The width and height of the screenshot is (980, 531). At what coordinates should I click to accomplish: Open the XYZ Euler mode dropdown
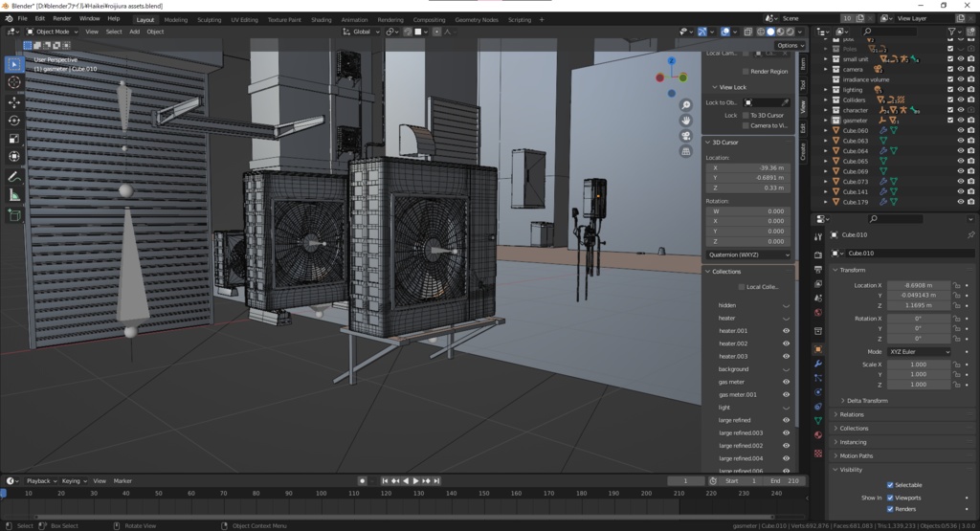tap(919, 352)
